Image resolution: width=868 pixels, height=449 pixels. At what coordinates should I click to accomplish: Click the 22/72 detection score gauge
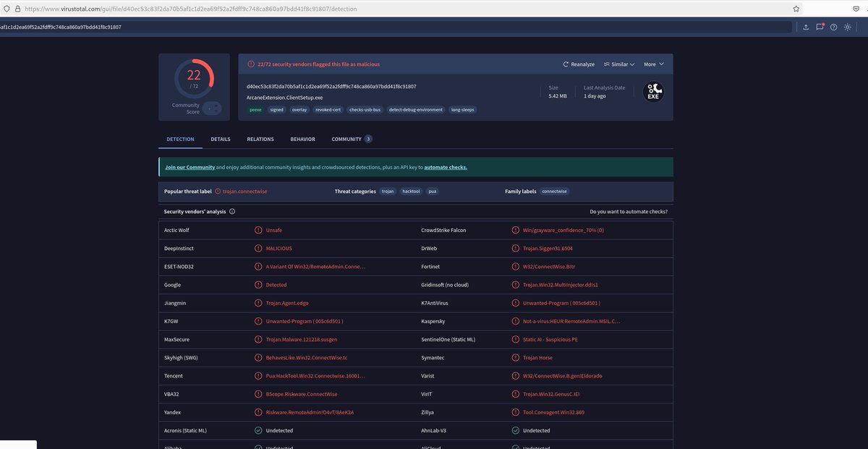tap(194, 78)
